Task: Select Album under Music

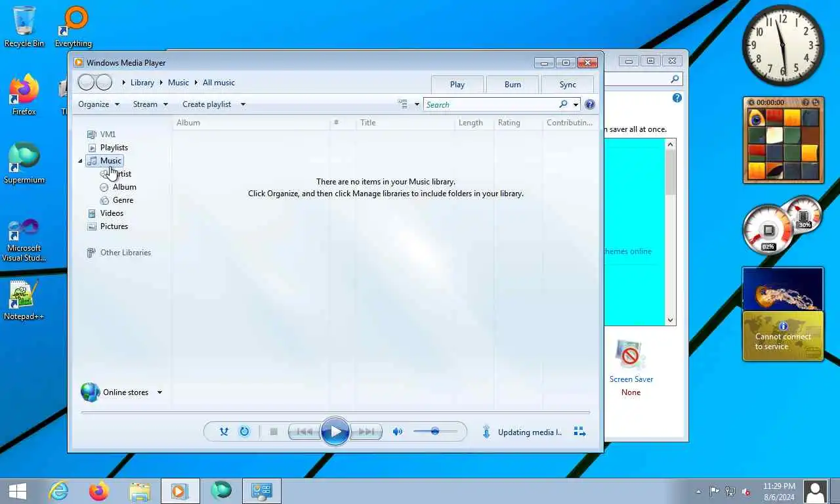Action: (x=118, y=187)
